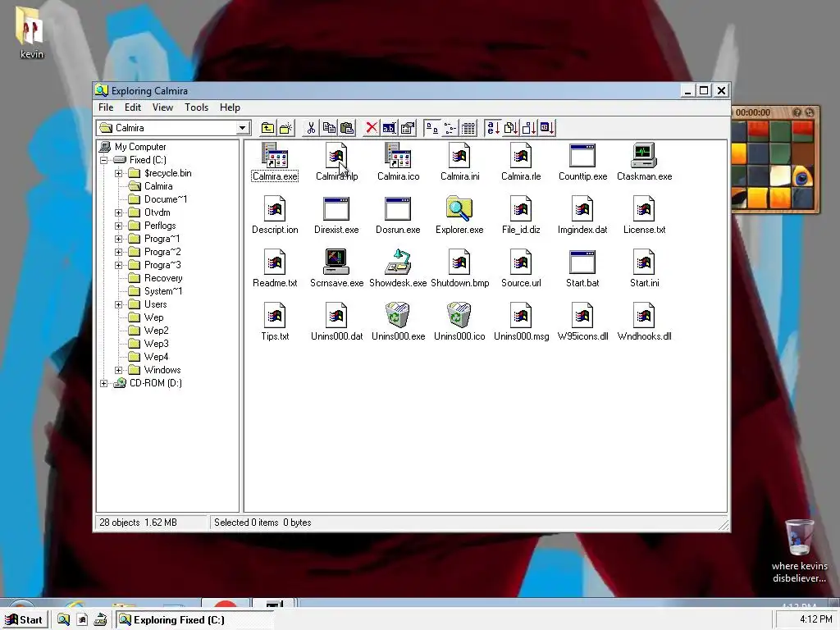The width and height of the screenshot is (840, 630).
Task: Select Counttip.exe file
Action: coord(582,162)
